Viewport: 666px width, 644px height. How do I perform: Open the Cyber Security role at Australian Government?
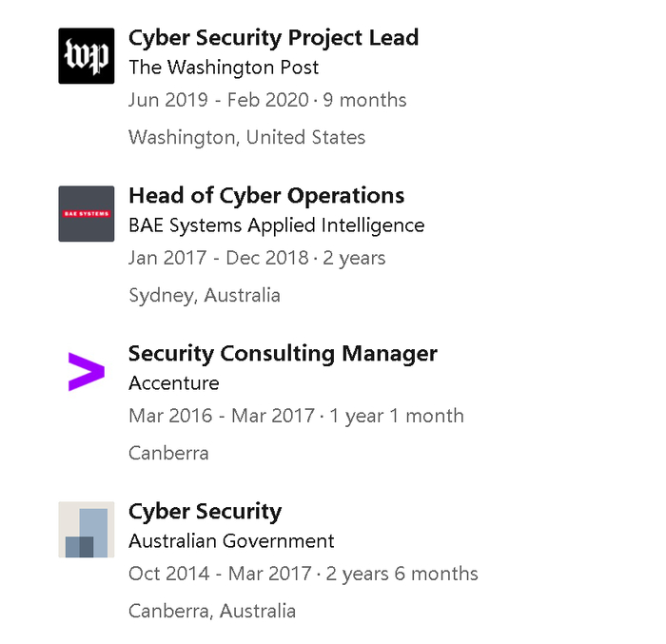pos(205,512)
